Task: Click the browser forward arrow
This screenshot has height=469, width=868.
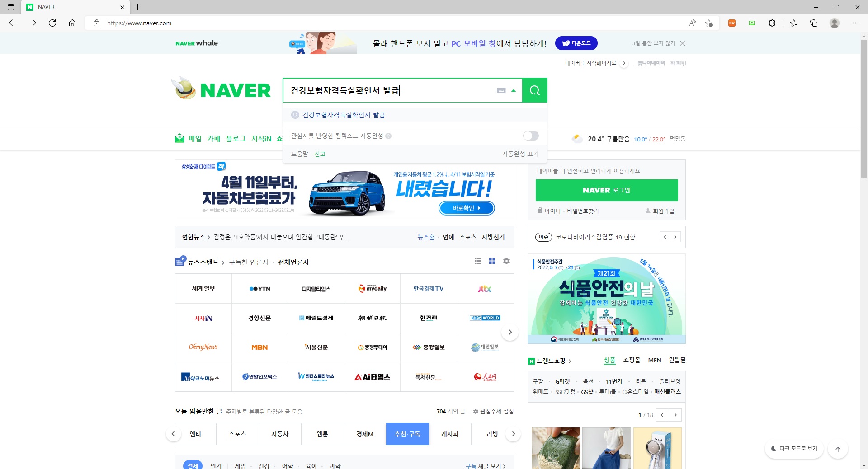Action: (33, 23)
